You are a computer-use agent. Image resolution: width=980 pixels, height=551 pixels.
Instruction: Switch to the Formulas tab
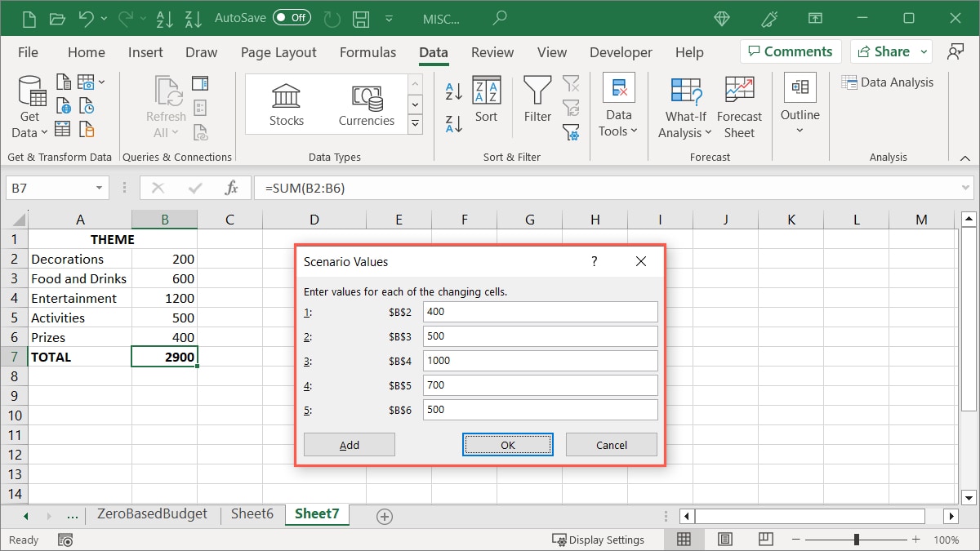coord(367,51)
